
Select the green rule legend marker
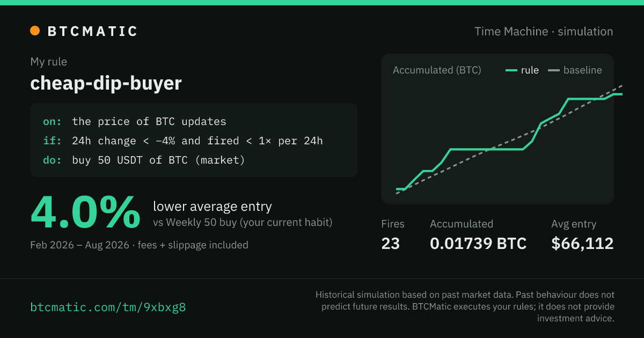coord(511,70)
